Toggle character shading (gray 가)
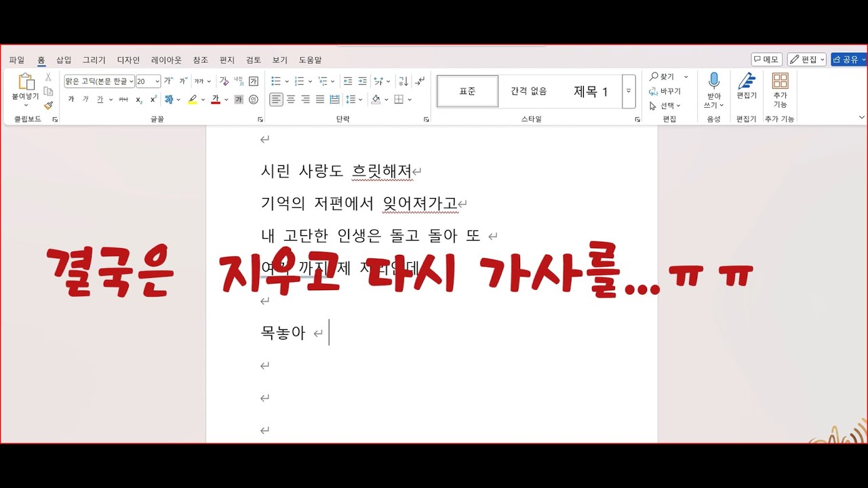The height and width of the screenshot is (488, 868). coord(239,100)
